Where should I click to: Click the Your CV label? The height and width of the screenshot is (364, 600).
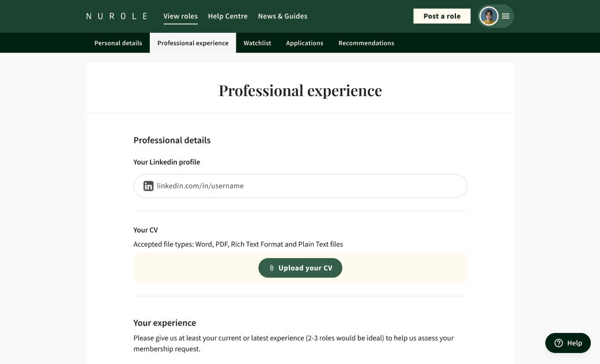(x=145, y=230)
